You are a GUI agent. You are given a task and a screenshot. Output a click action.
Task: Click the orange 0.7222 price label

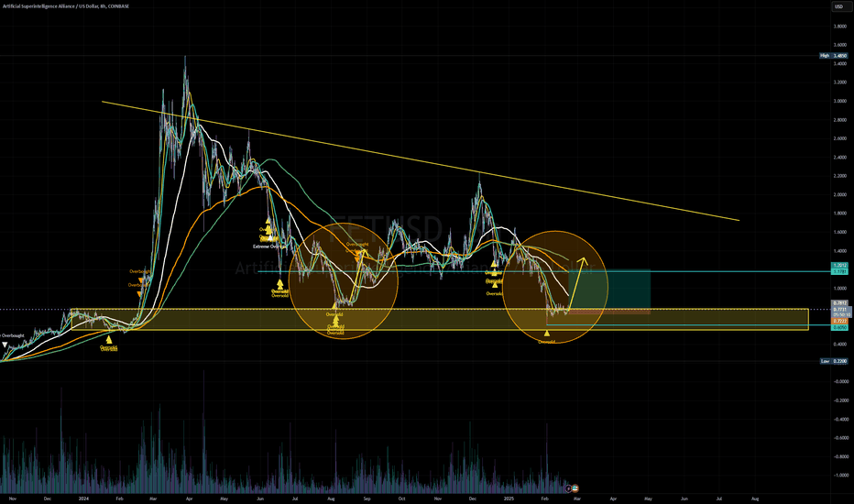(x=839, y=322)
